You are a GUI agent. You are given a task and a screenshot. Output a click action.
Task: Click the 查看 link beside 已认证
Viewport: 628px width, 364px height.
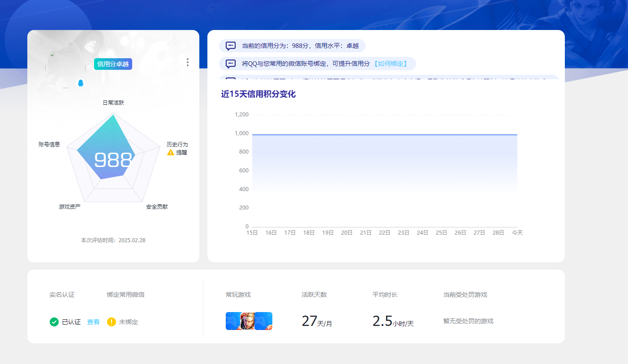(x=93, y=322)
